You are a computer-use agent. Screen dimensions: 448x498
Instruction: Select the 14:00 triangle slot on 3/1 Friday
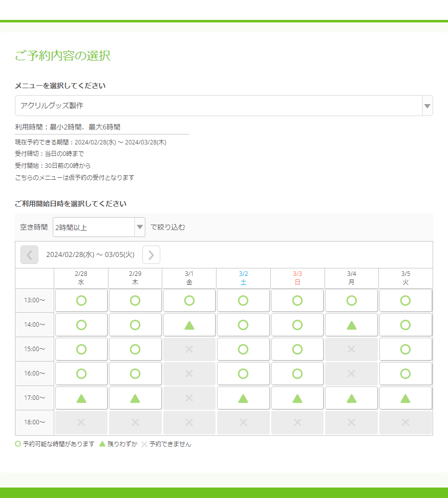point(189,325)
